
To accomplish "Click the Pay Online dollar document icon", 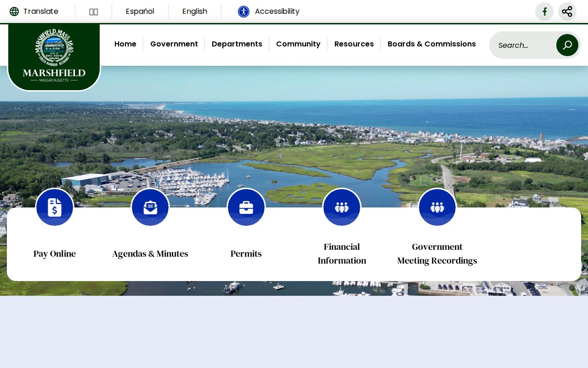I will [x=55, y=207].
